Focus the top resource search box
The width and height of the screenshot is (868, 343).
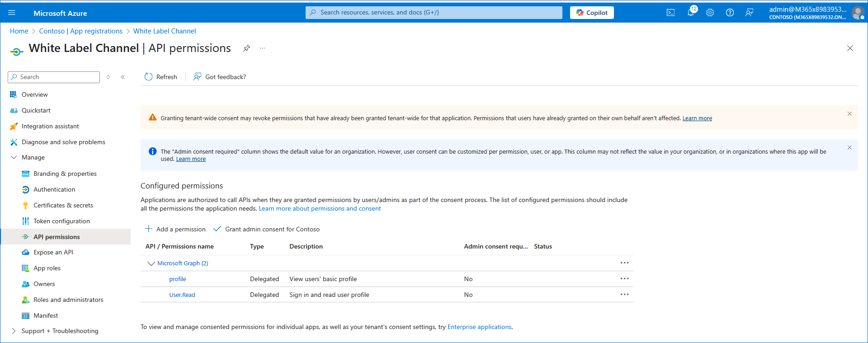[x=434, y=13]
